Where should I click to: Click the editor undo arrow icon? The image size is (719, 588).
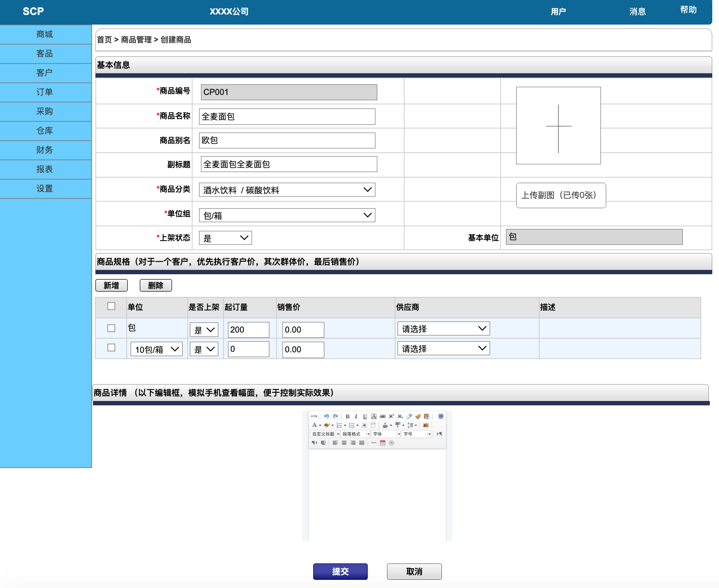[x=326, y=416]
